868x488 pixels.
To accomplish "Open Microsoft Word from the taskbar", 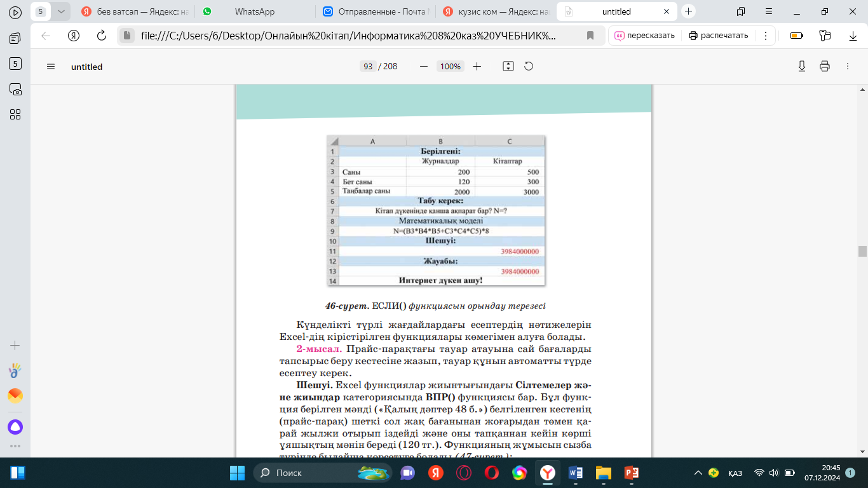I will point(576,473).
